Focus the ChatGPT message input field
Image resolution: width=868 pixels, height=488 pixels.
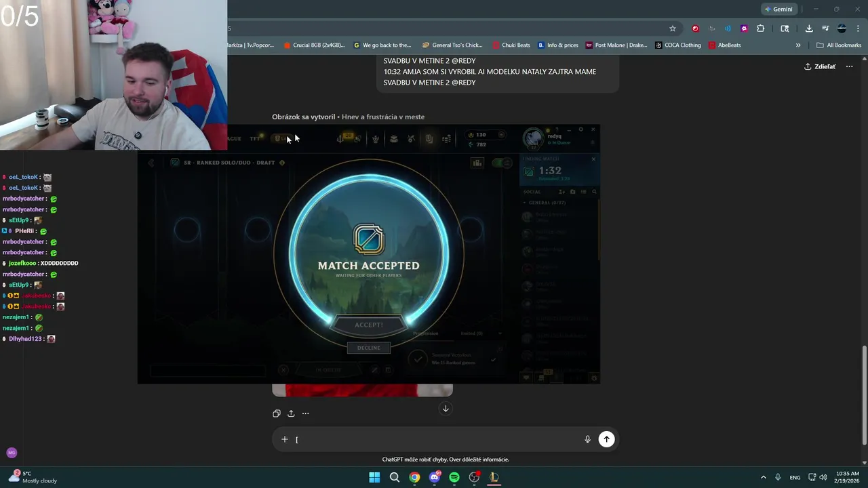coord(437,439)
